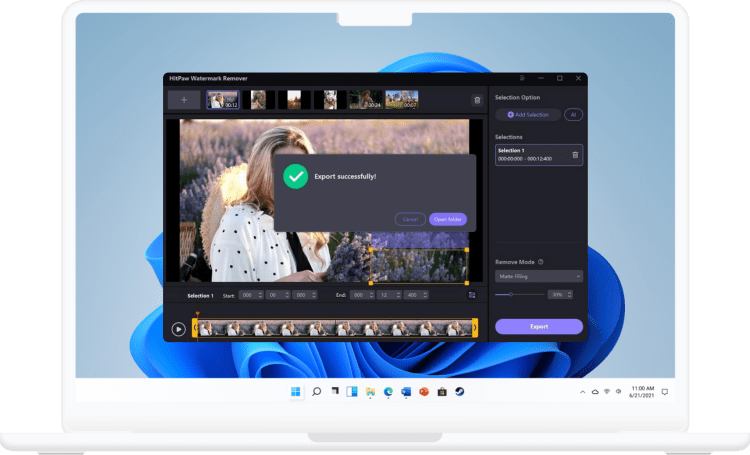Expand the Matte Filling mode dropdown
Screen dimensions: 750x455
(538, 276)
